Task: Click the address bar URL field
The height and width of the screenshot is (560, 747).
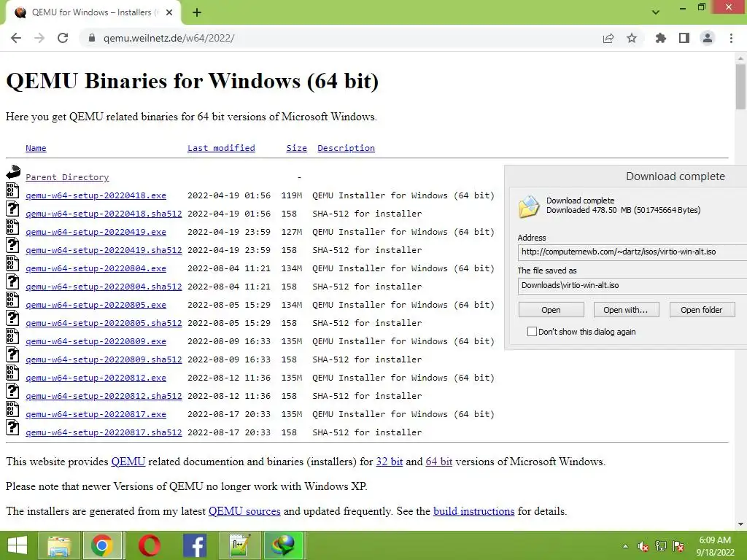Action: click(x=343, y=38)
